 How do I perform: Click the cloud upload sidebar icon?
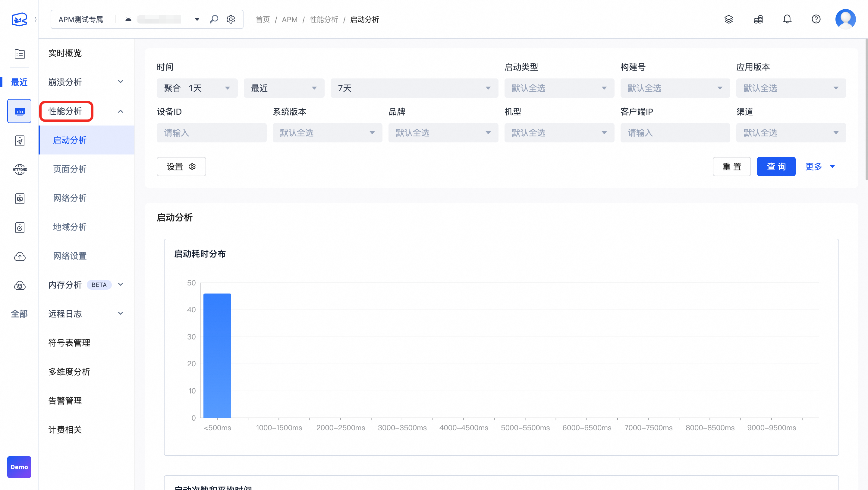[20, 257]
